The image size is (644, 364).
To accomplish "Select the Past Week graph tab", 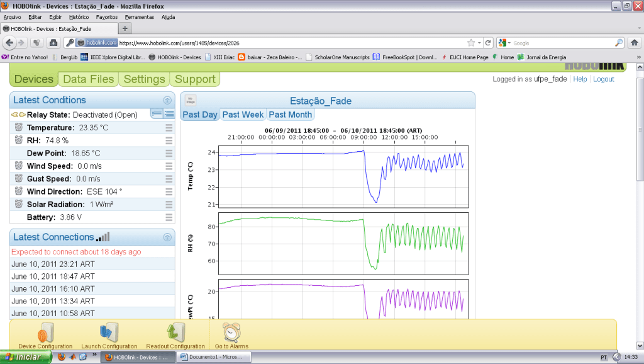I will point(243,115).
